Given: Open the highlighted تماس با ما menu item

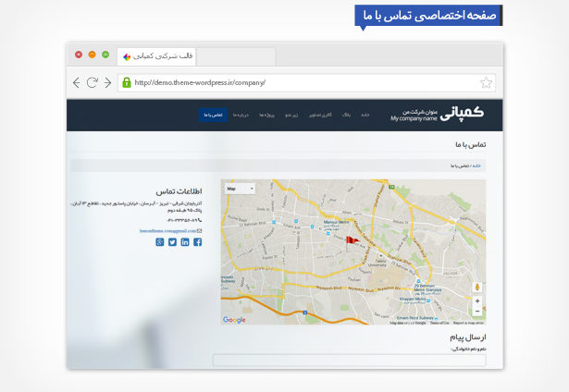Looking at the screenshot, I should point(212,115).
